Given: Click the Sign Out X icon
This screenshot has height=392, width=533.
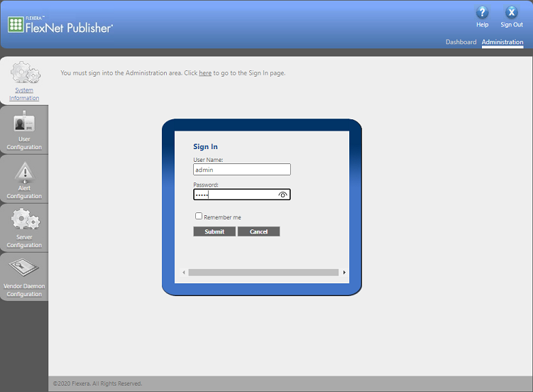Looking at the screenshot, I should pos(511,13).
